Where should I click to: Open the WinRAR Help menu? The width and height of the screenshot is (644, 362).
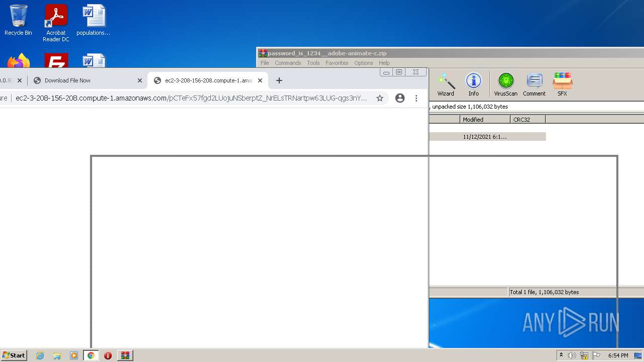pos(384,63)
